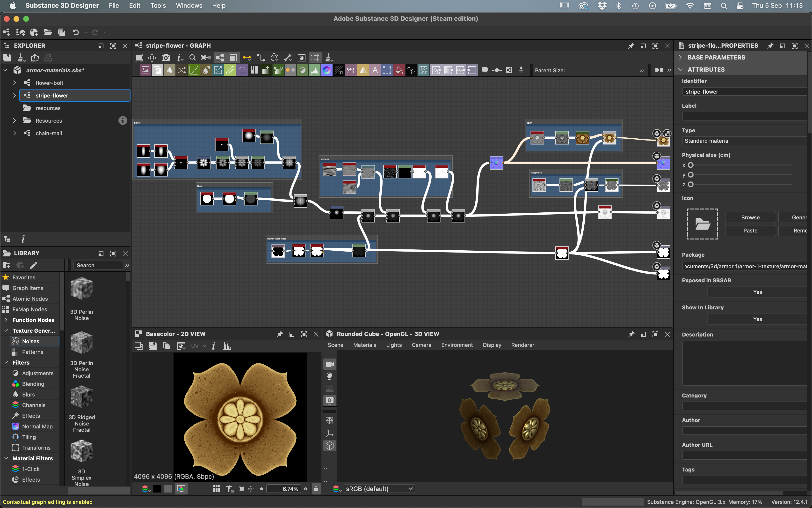Click the search magnifier in graph toolbar
Screen dimensions: 812x508
(x=193, y=58)
